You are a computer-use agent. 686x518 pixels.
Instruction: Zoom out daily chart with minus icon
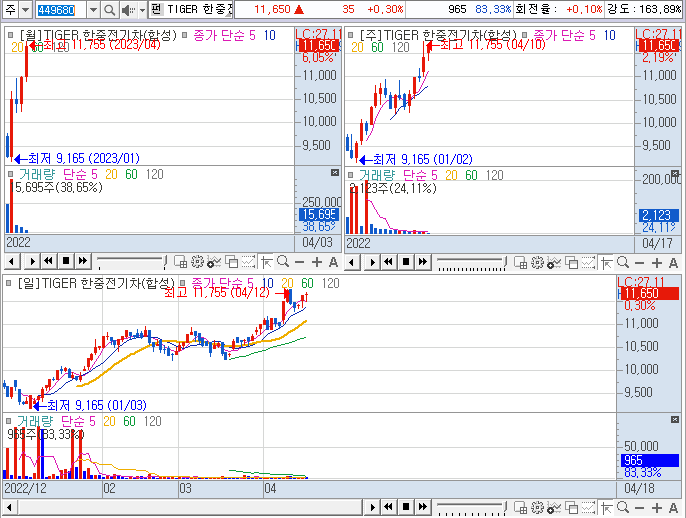pyautogui.click(x=639, y=508)
